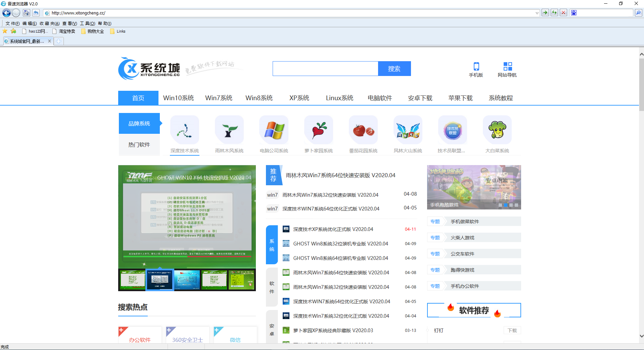The width and height of the screenshot is (644, 350).
Task: Switch to the 热门软件 side tab
Action: [139, 145]
